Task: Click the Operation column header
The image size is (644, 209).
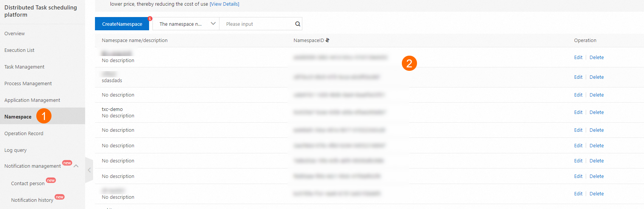Action: pyautogui.click(x=585, y=40)
